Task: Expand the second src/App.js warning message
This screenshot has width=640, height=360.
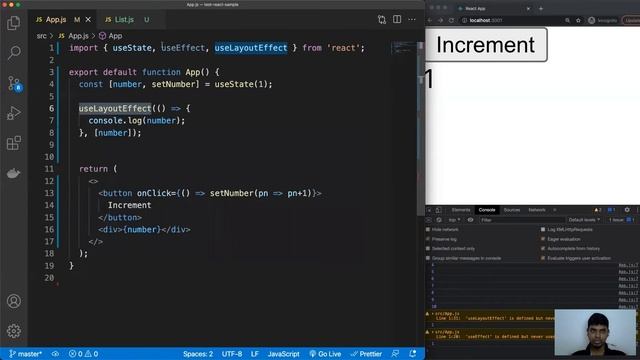Action: click(x=432, y=332)
